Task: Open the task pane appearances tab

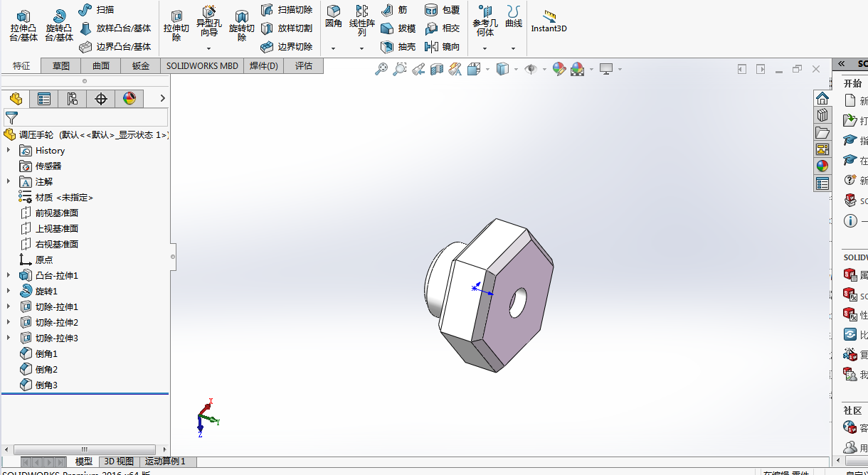Action: [x=822, y=166]
